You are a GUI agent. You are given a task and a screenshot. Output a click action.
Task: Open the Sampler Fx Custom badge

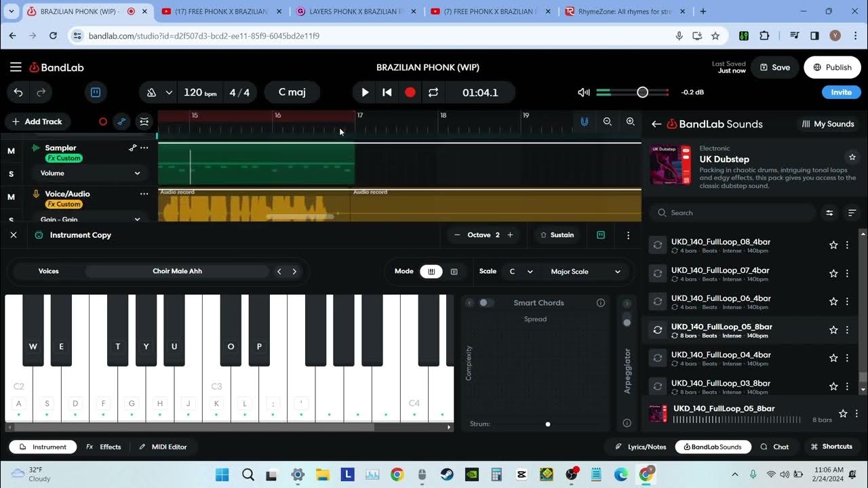(x=64, y=158)
